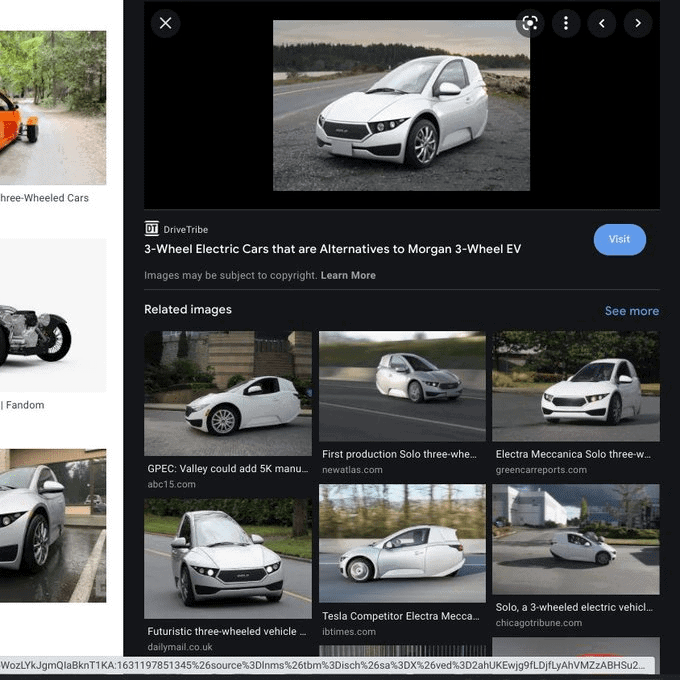The image size is (680, 680).
Task: Click See more related images
Action: 631,311
